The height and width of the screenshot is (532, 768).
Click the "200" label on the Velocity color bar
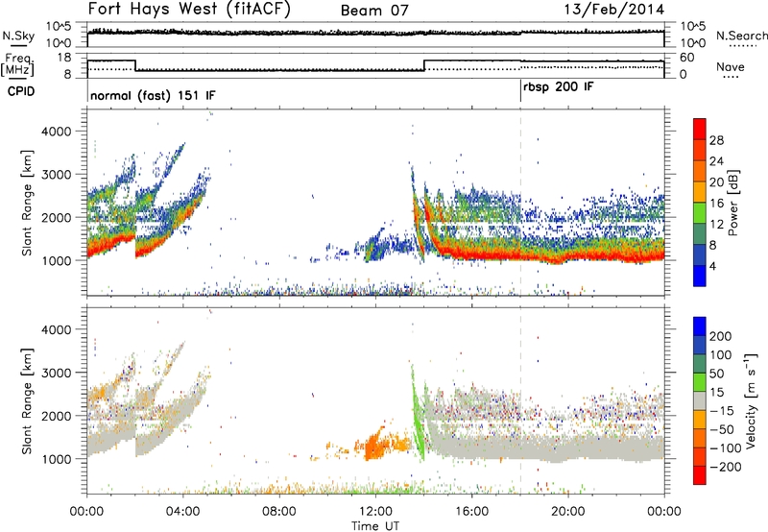(720, 336)
